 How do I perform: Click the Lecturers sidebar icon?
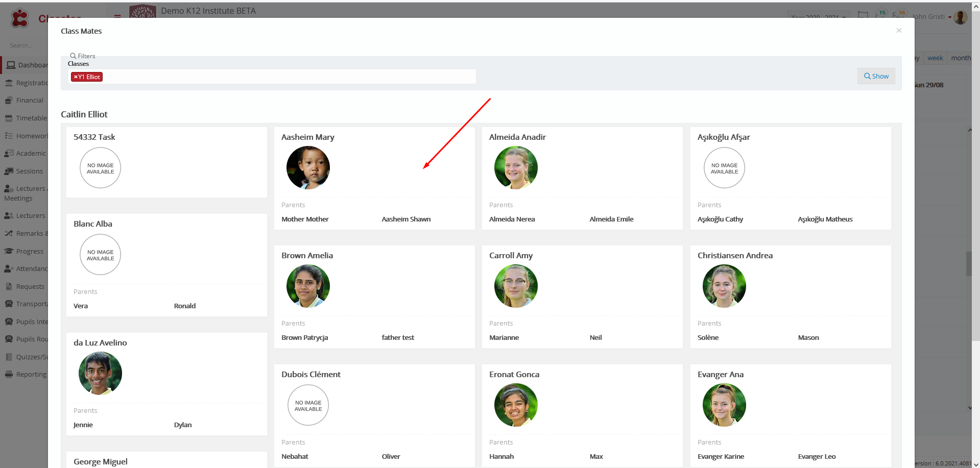pos(9,216)
